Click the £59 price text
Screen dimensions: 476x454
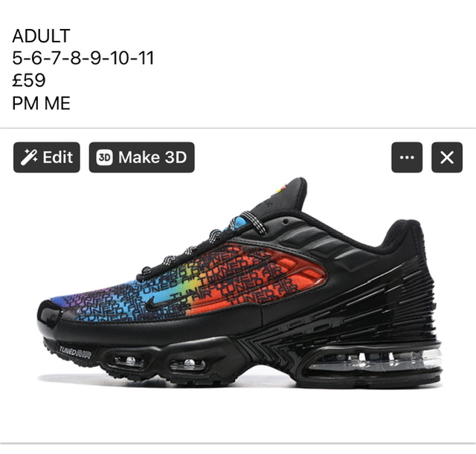(x=29, y=80)
